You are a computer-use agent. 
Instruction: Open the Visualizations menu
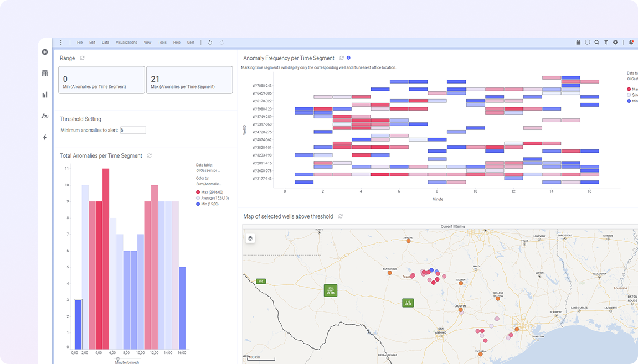[x=126, y=43]
